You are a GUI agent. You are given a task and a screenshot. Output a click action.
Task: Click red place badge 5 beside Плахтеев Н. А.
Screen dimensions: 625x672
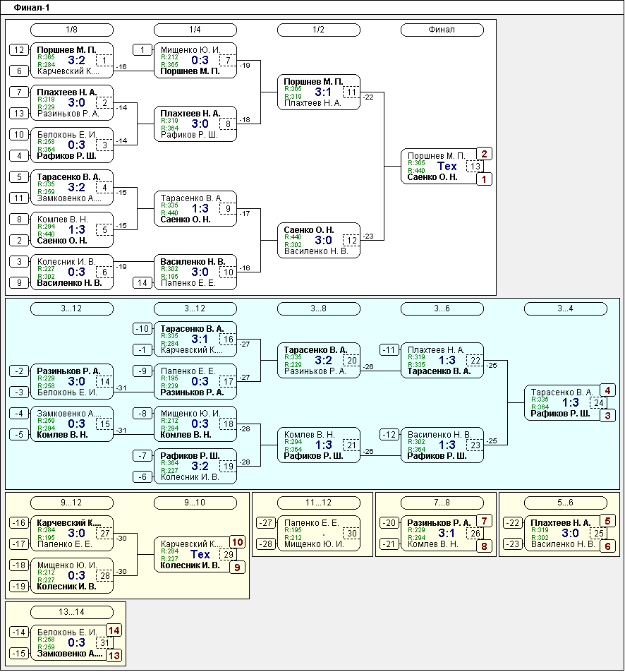pyautogui.click(x=607, y=521)
